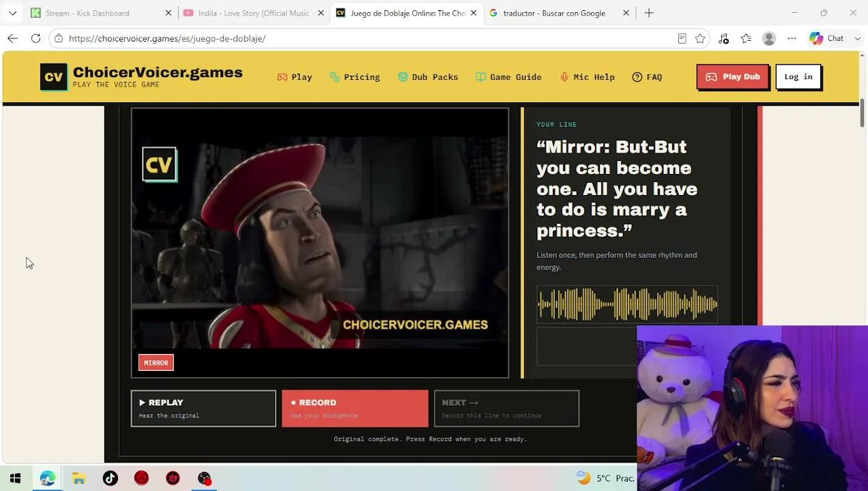Start recording with the Record button
This screenshot has width=868, height=491.
[355, 408]
